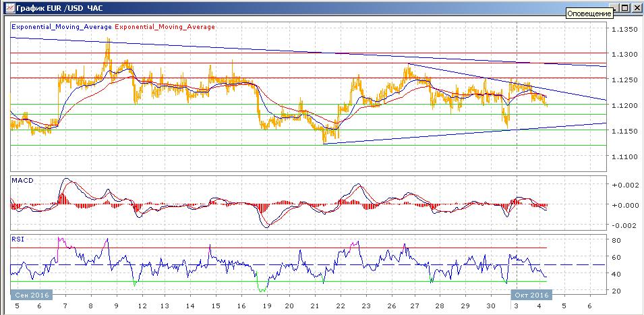The image size is (644, 315).
Task: Click the 1.1250 price axis value
Action: (x=624, y=80)
